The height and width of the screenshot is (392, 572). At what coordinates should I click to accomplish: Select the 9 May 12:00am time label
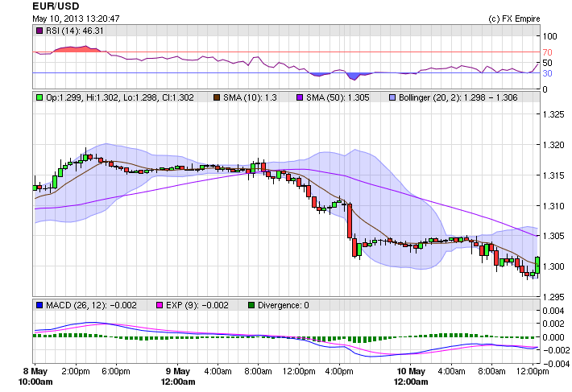(x=177, y=376)
